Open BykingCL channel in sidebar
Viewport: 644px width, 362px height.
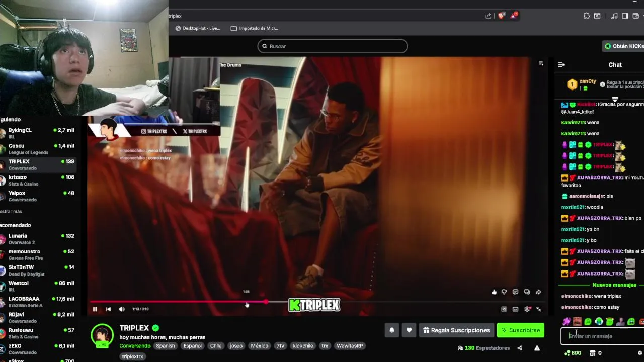pos(38,133)
